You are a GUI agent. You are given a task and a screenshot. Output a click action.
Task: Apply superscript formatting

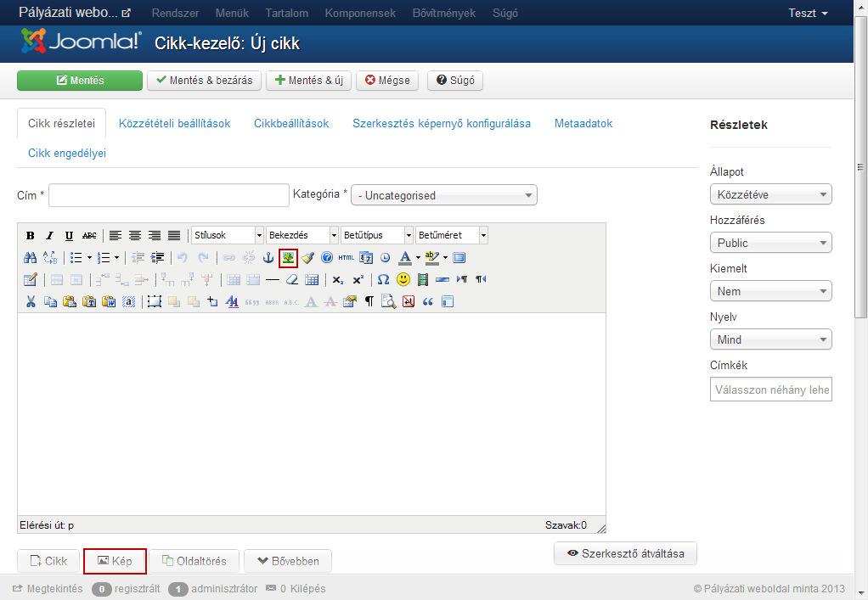tap(358, 280)
